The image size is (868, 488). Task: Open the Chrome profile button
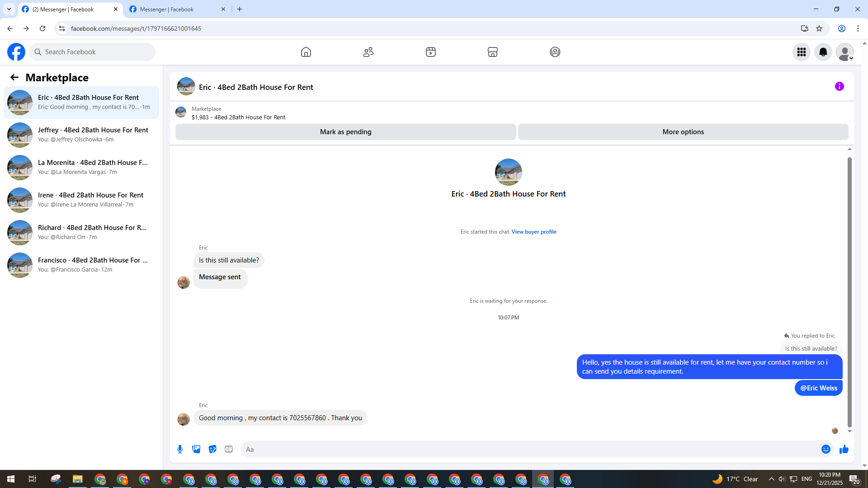point(842,28)
